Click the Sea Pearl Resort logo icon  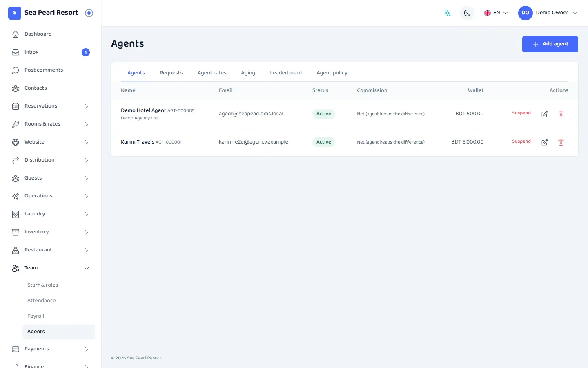[x=15, y=13]
